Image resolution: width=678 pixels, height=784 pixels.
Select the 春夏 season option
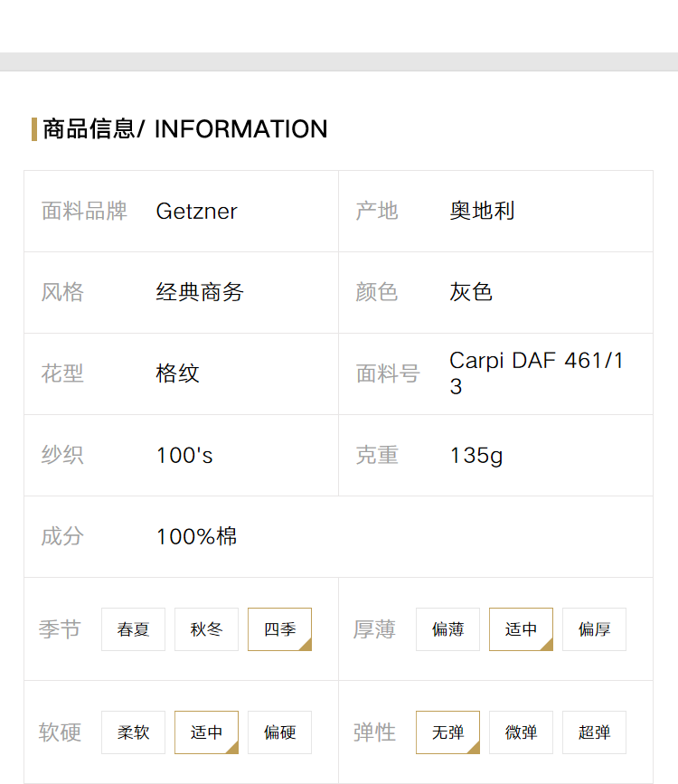pyautogui.click(x=133, y=629)
